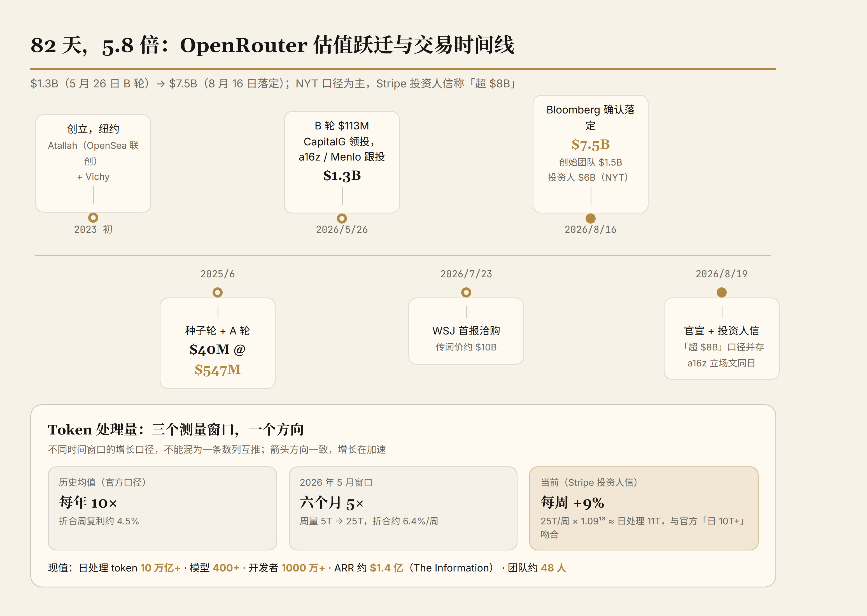Screen dimensions: 867x616
Task: Click the 2026 年 5 月窗口 metric card
Action: [403, 508]
